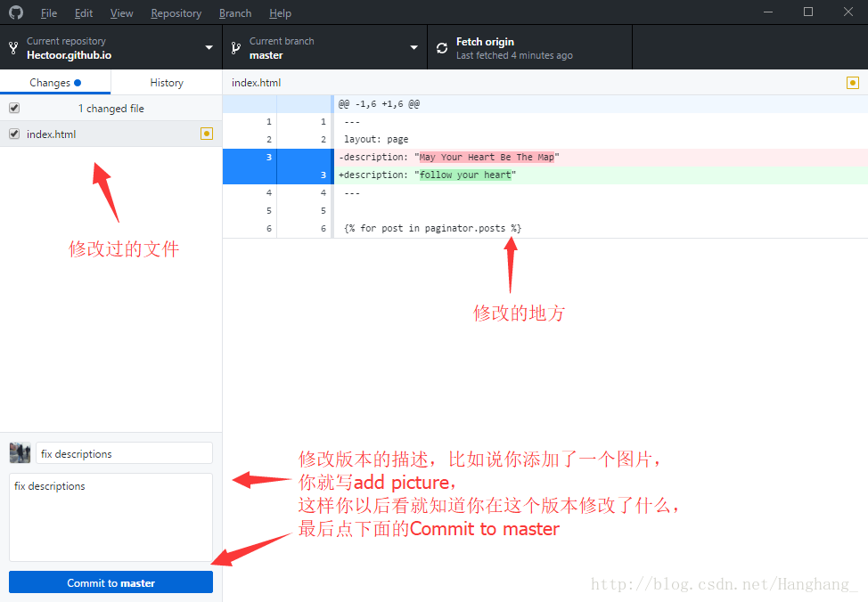Click the Hectoor.github.io repository name
868x602 pixels.
(70, 55)
